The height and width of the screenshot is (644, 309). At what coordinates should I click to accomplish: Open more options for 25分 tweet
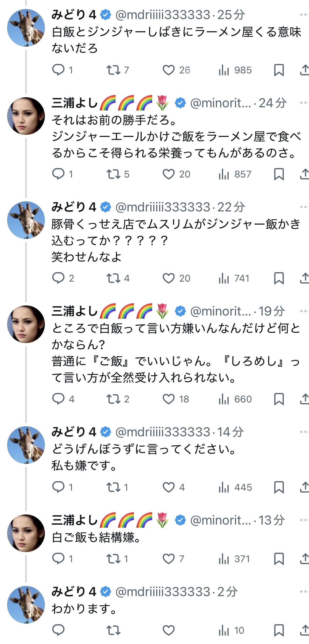point(304,15)
